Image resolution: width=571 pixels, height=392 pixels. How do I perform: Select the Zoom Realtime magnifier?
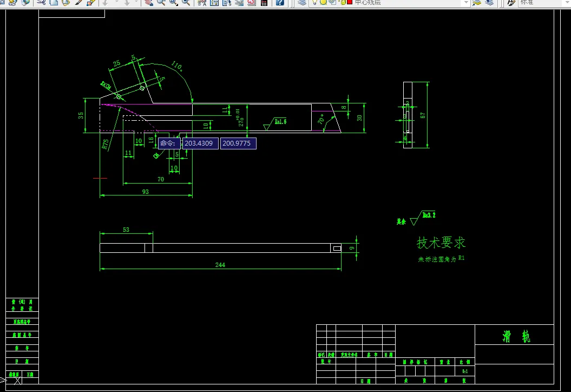(x=161, y=3)
